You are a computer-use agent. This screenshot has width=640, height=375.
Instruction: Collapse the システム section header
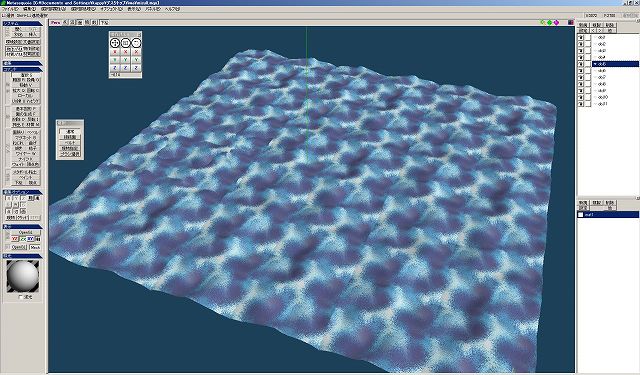point(22,24)
